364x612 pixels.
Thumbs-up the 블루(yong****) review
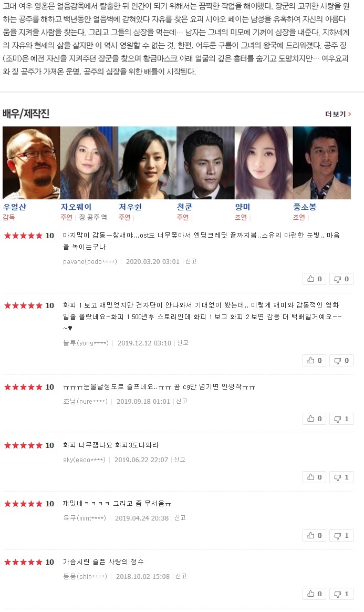coord(314,361)
